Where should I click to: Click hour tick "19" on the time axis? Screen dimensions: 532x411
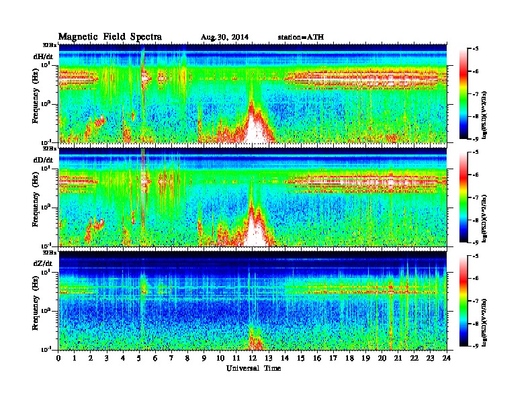[x=365, y=358]
